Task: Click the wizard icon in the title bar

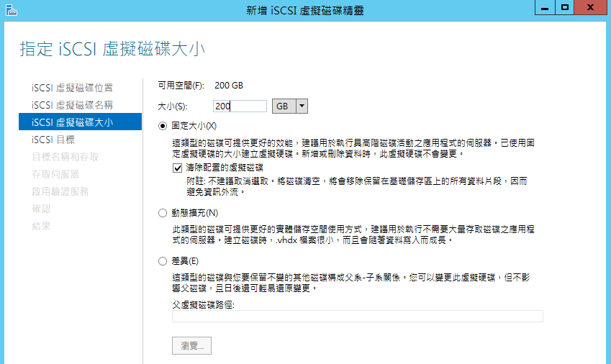Action: point(8,9)
